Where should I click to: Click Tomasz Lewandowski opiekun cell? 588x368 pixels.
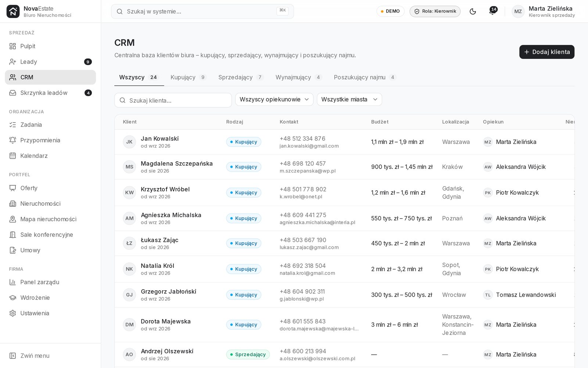point(519,295)
